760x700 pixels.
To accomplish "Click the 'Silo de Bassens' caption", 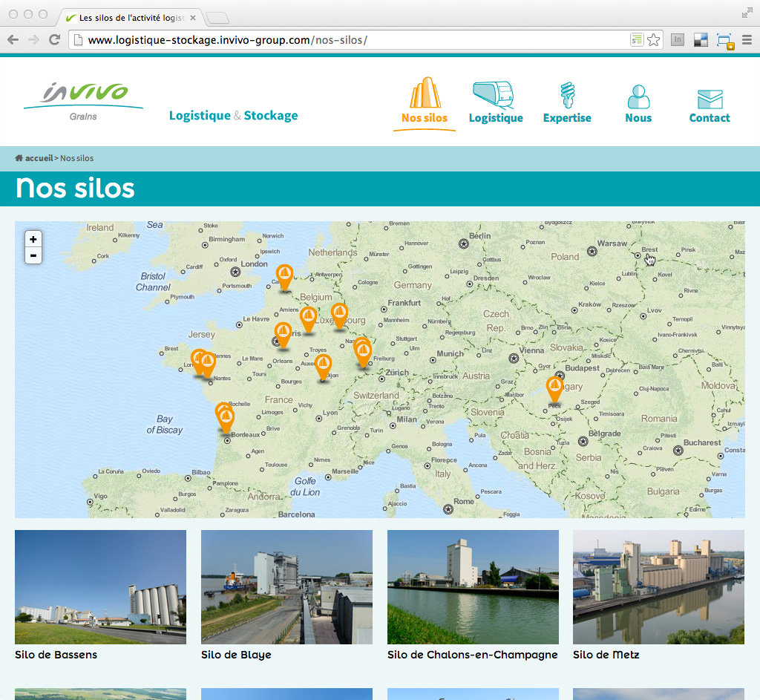I will pos(56,655).
